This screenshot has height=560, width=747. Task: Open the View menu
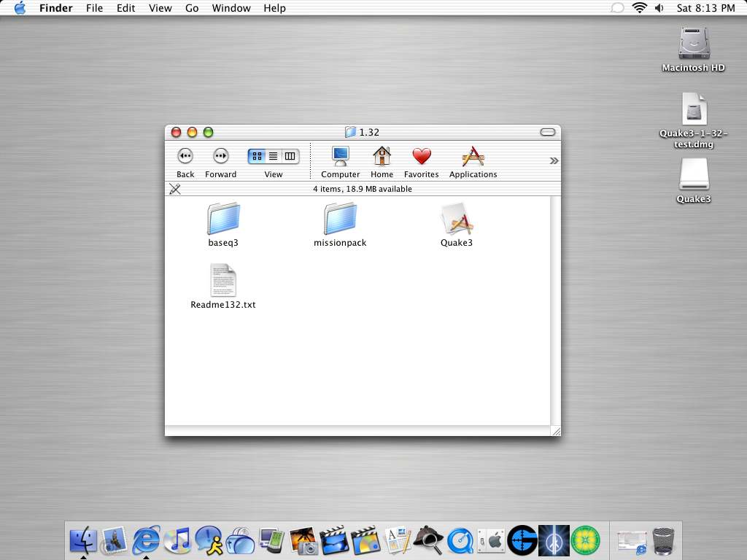click(x=160, y=8)
